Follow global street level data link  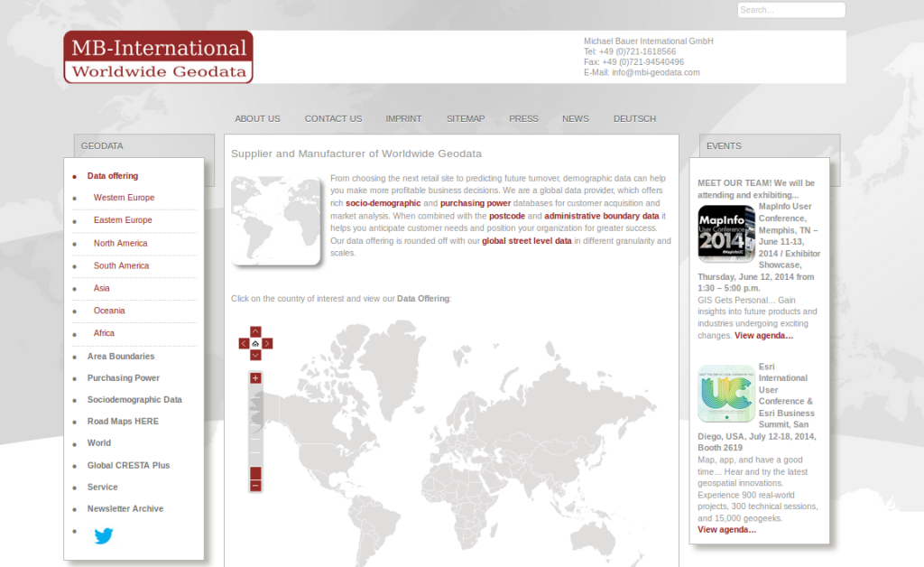point(527,240)
